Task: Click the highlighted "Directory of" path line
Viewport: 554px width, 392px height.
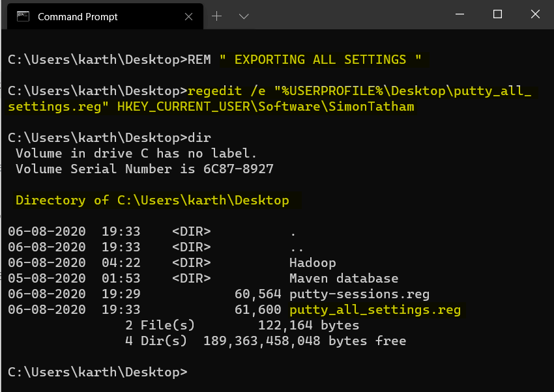Action: click(152, 201)
